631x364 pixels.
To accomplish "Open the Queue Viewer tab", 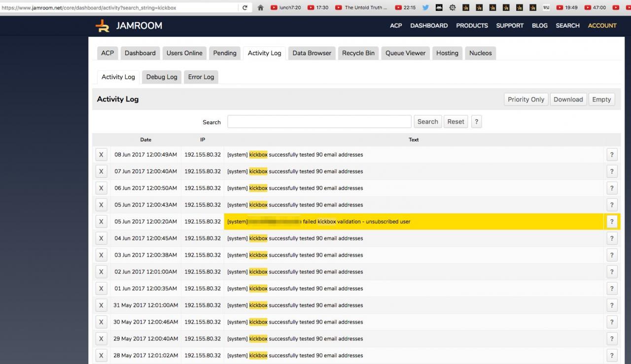I will tap(405, 53).
